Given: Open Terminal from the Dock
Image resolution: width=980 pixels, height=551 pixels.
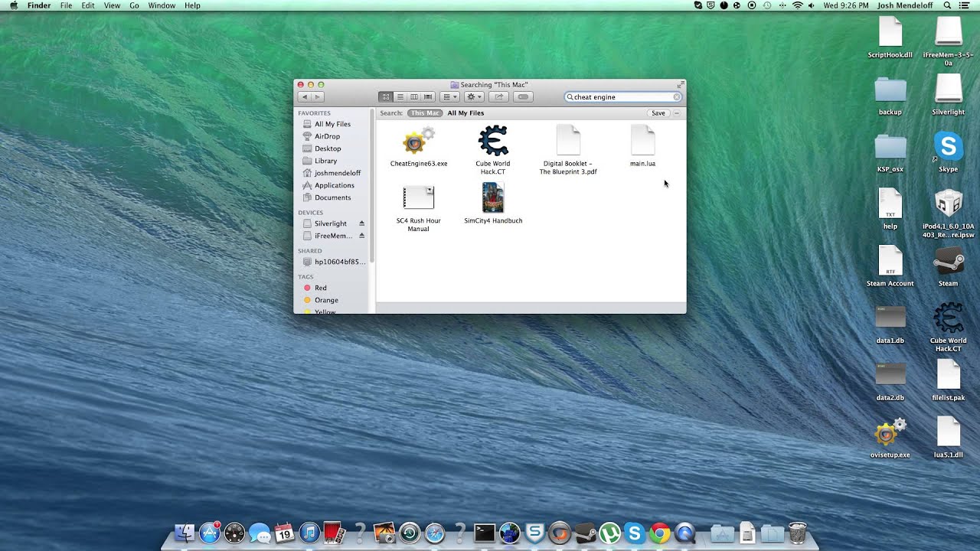Looking at the screenshot, I should click(484, 533).
